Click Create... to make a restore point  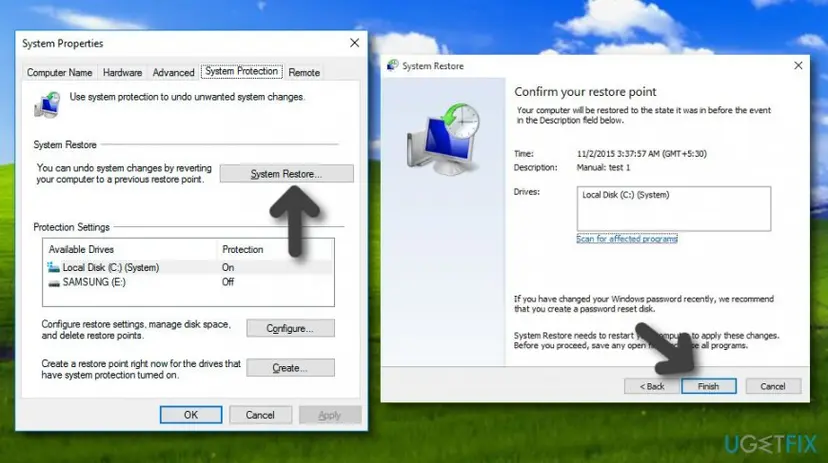pyautogui.click(x=290, y=368)
